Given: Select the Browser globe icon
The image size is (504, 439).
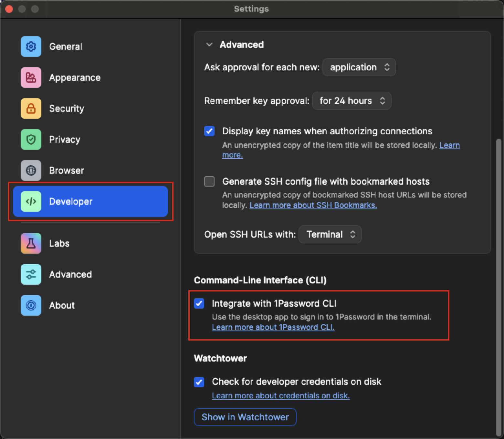Looking at the screenshot, I should 31,170.
